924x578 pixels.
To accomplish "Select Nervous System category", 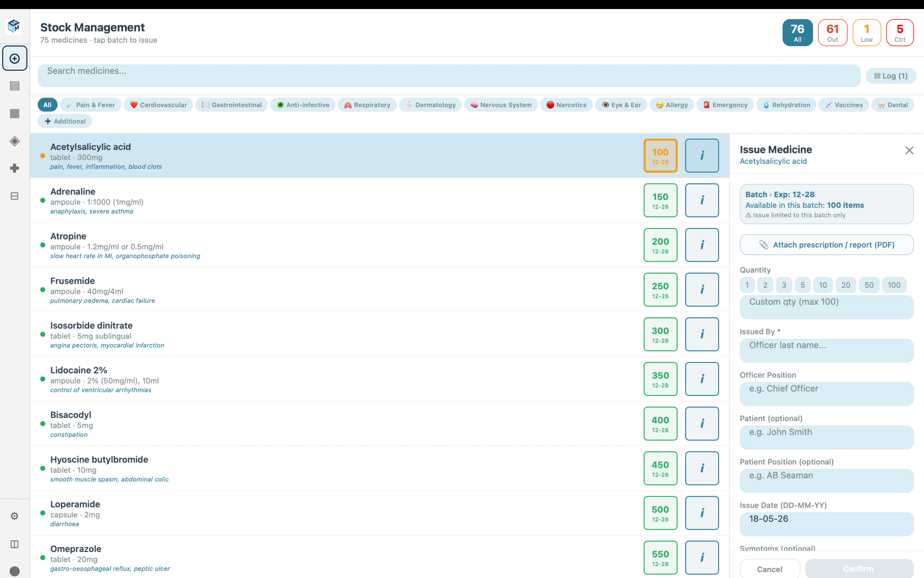I will click(501, 105).
